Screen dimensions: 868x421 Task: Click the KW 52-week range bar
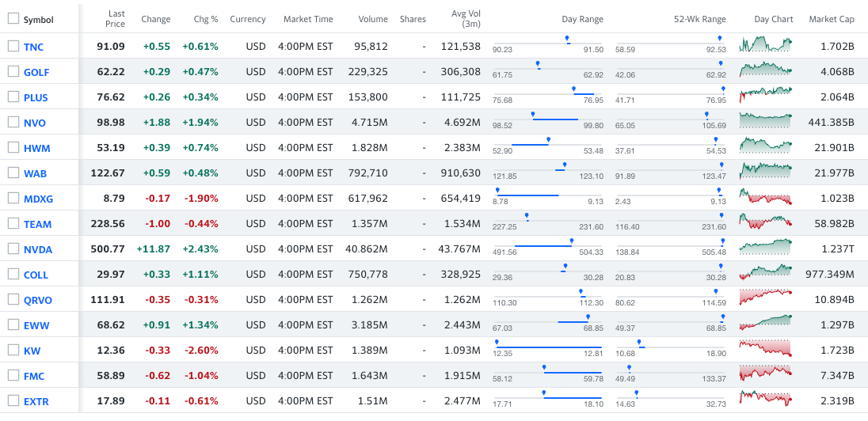click(x=670, y=347)
